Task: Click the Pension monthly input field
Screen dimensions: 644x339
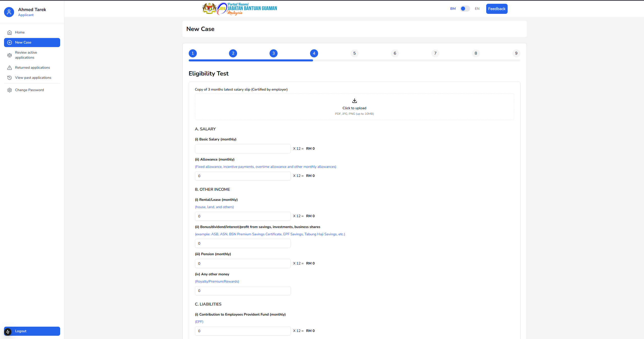Action: 243,263
